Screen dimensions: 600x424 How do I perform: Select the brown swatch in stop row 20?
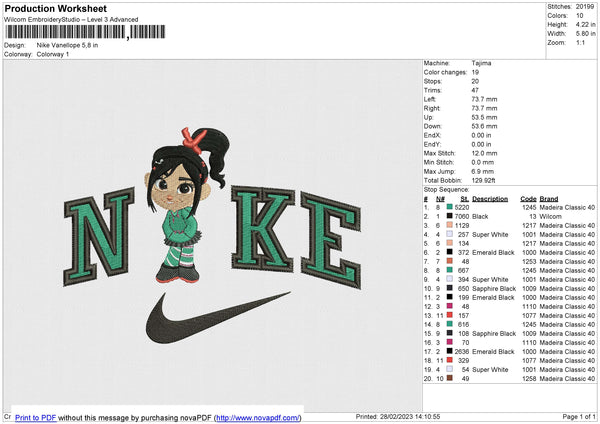click(x=450, y=378)
